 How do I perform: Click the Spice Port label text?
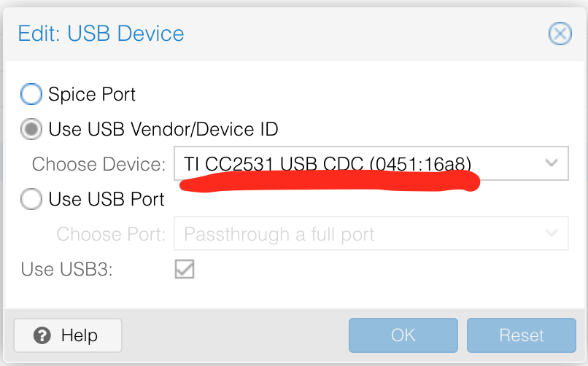(92, 94)
